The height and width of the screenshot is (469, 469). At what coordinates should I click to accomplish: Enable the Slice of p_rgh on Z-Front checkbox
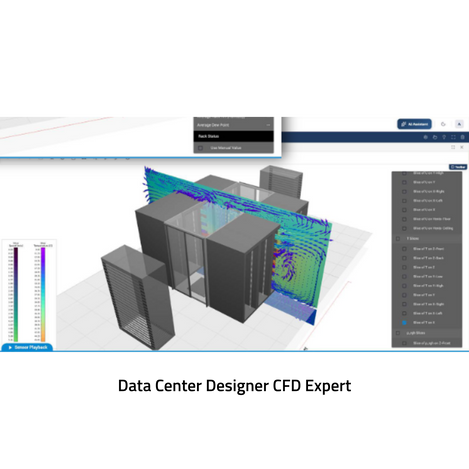point(404,343)
